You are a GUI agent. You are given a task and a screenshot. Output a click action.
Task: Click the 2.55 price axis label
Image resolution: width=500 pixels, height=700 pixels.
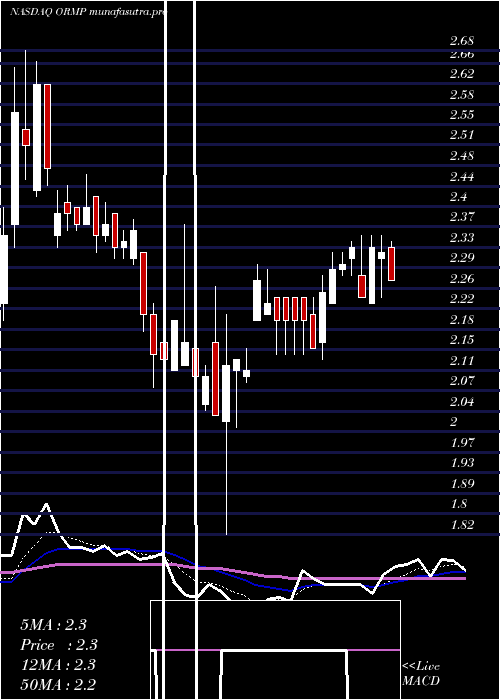(x=462, y=115)
